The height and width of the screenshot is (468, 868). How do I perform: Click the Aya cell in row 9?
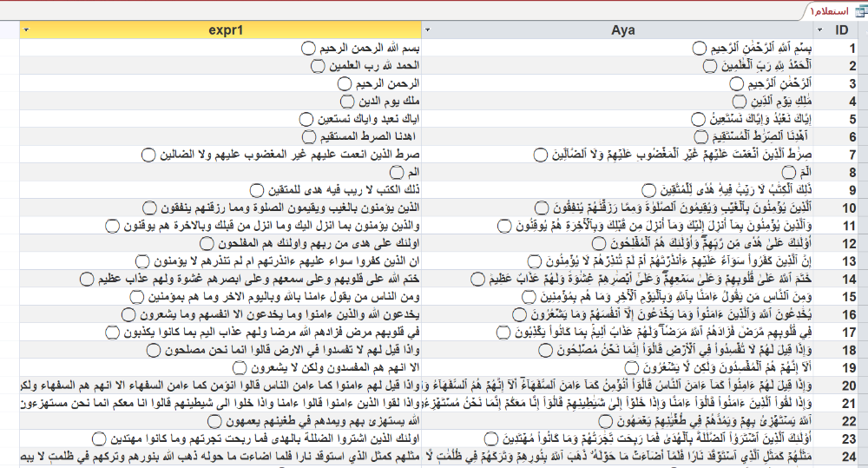617,190
